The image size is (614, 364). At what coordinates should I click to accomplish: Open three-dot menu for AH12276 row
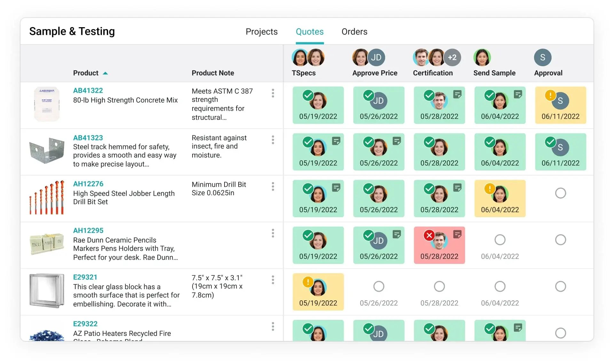click(x=273, y=186)
